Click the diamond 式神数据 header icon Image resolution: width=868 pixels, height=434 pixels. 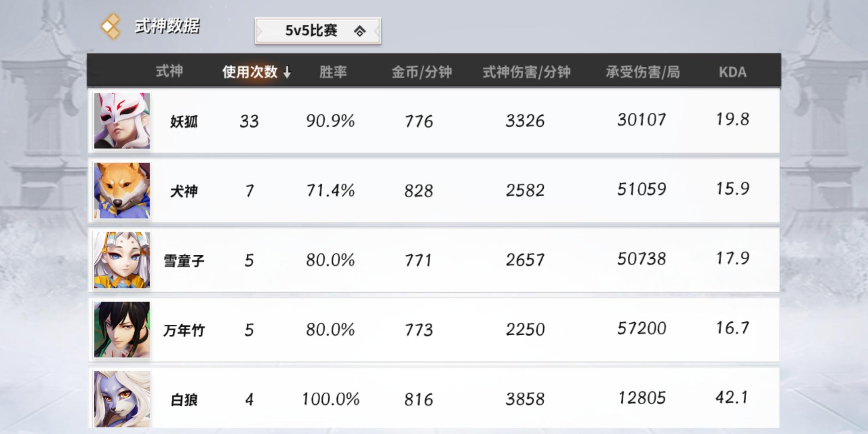pyautogui.click(x=111, y=27)
